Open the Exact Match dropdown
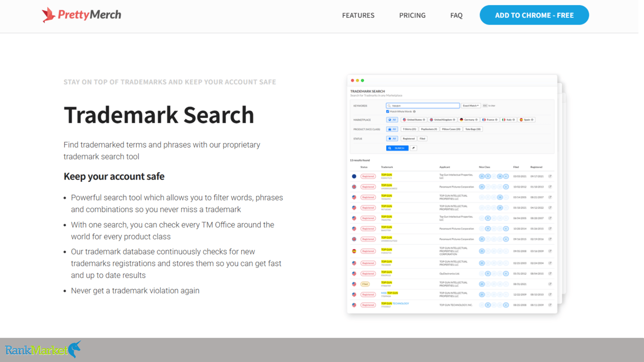 471,106
